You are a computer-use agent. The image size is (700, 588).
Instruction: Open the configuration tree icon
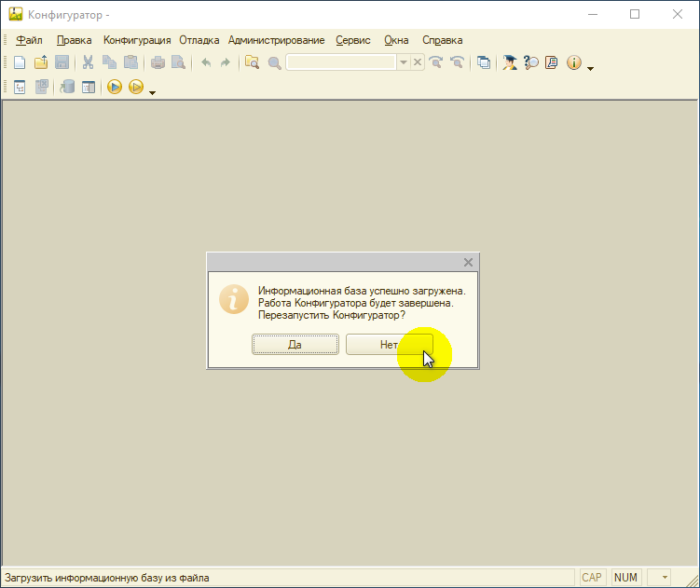[20, 87]
